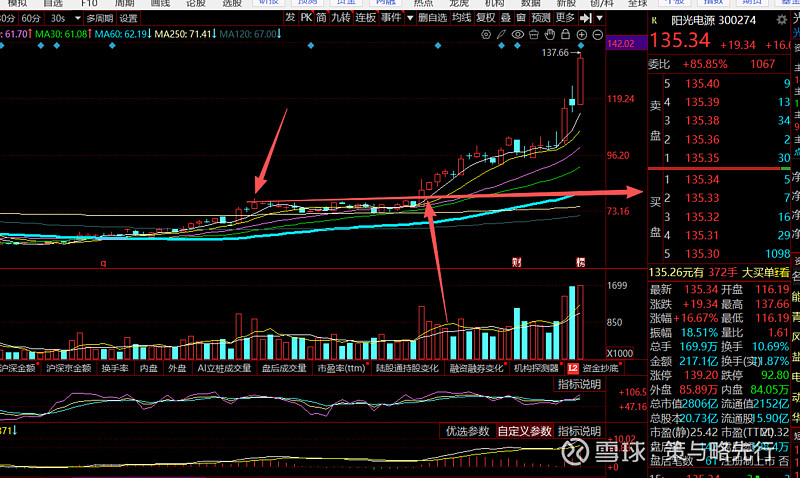Toggle 均线 moving averages display
Image resolution: width=800 pixels, height=478 pixels.
461,18
